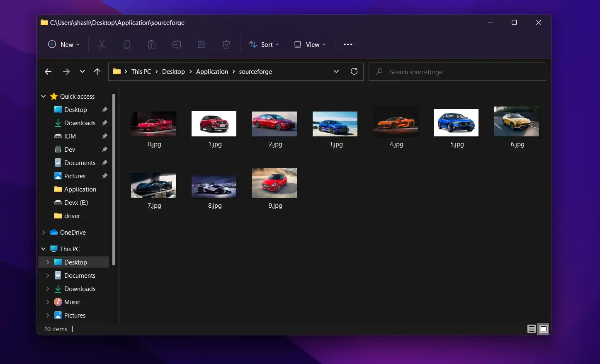The width and height of the screenshot is (600, 364).
Task: Go up one folder level
Action: click(97, 72)
